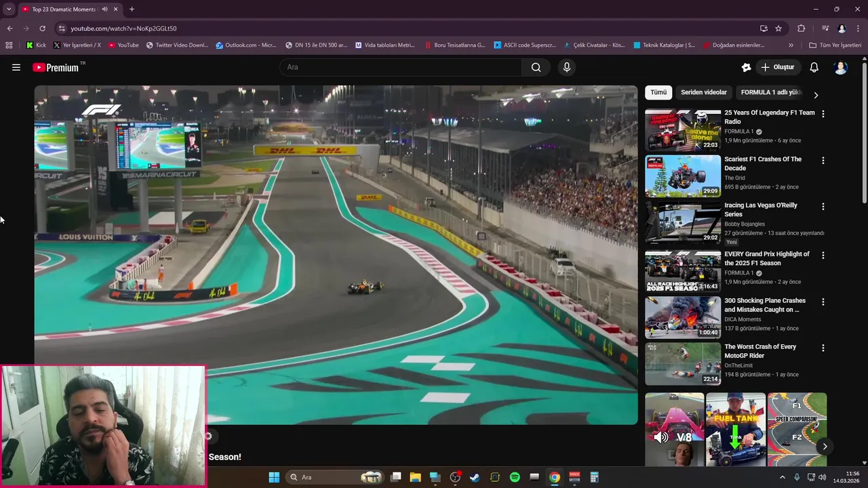Open options for Worst Crash of MotoGP Rider
This screenshot has height=488, width=868.
click(823, 348)
